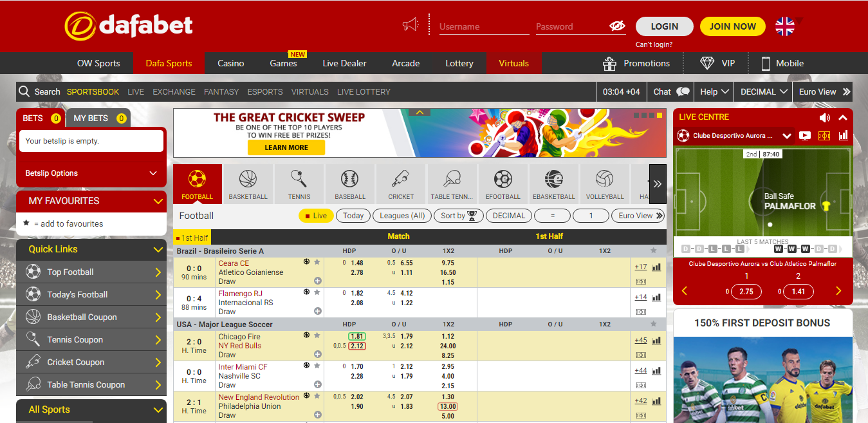Screen dimensions: 868x423
Task: Open Live Centre match selector dropdown
Action: point(786,136)
